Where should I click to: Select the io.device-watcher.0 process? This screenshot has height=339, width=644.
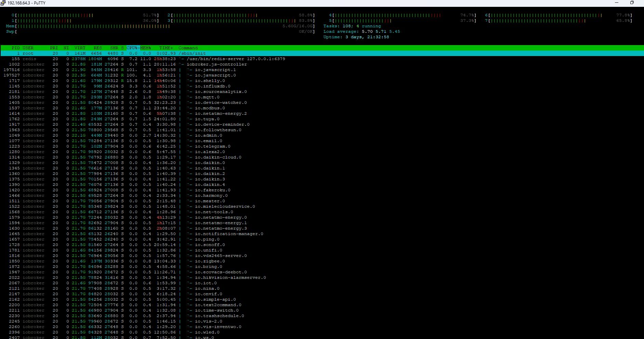click(x=322, y=103)
